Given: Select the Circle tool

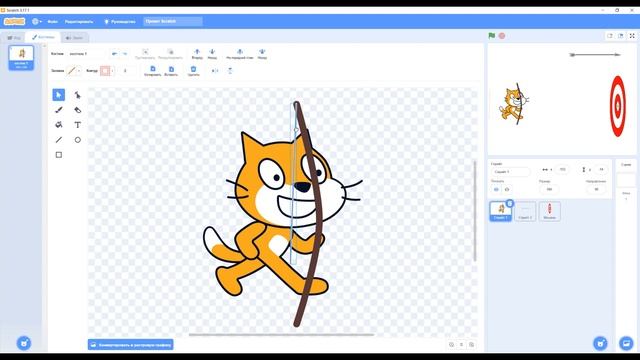Looking at the screenshot, I should (x=78, y=140).
